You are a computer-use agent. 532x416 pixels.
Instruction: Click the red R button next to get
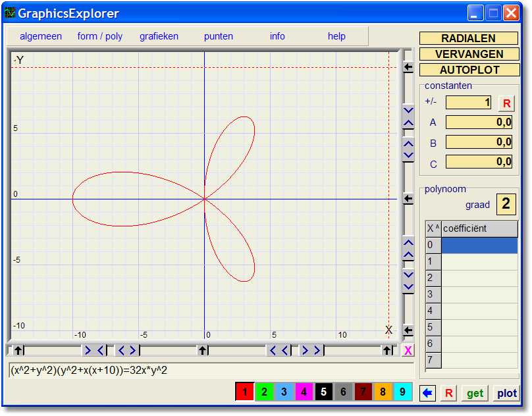click(x=448, y=393)
